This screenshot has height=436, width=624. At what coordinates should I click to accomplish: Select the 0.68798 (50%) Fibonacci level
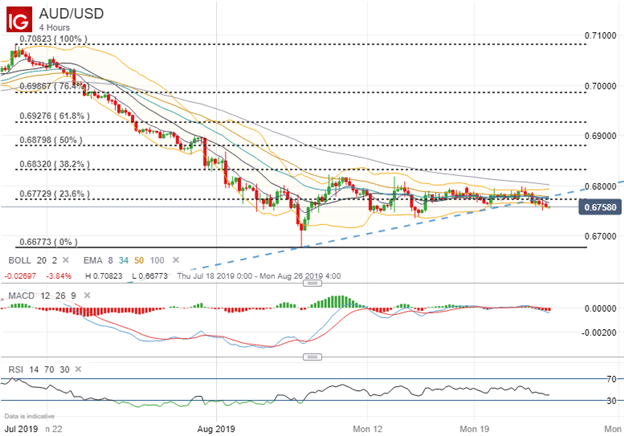pos(51,140)
